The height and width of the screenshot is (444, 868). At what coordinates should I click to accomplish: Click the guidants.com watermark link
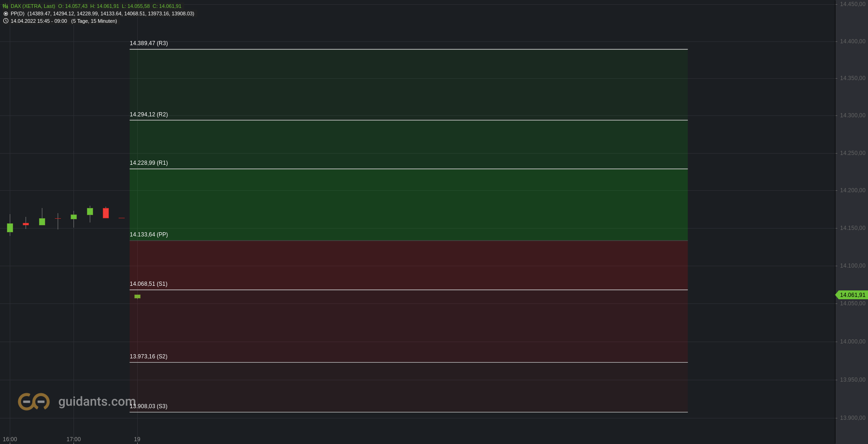(x=97, y=401)
